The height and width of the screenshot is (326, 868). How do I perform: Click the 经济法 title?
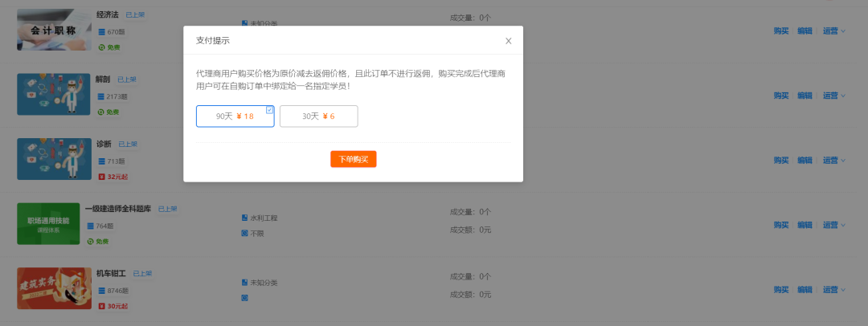coord(108,14)
